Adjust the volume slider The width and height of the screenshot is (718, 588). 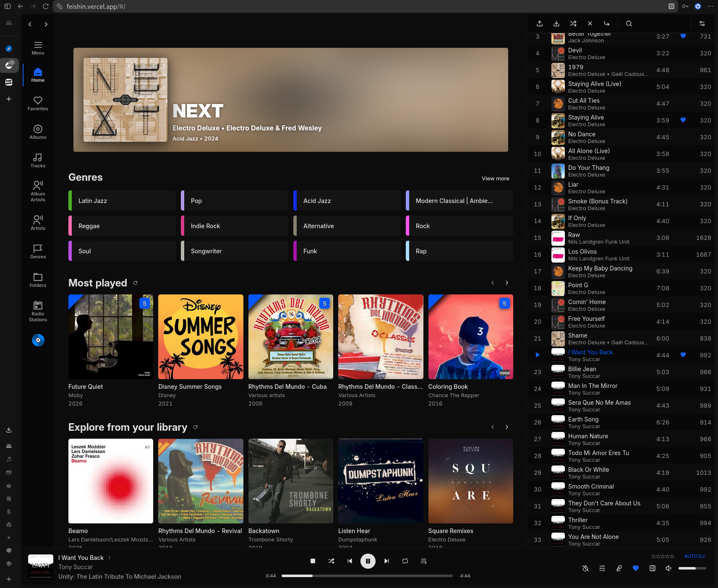[x=692, y=568]
